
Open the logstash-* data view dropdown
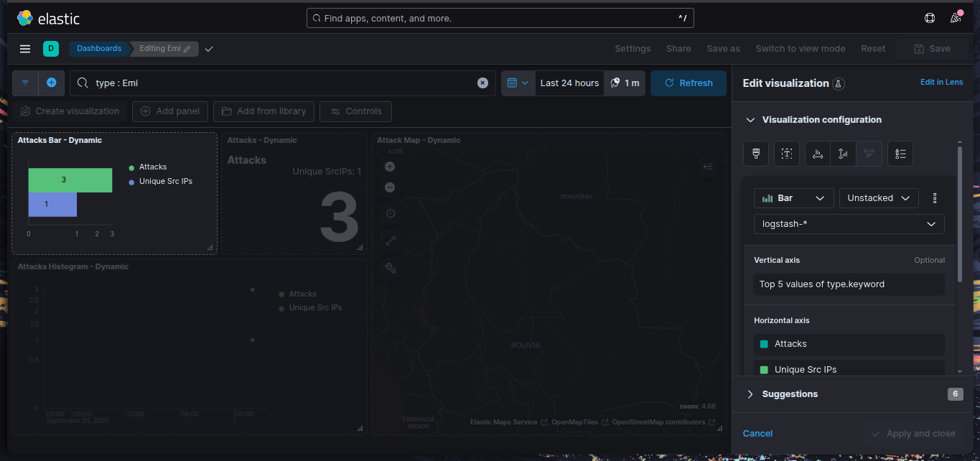(849, 224)
